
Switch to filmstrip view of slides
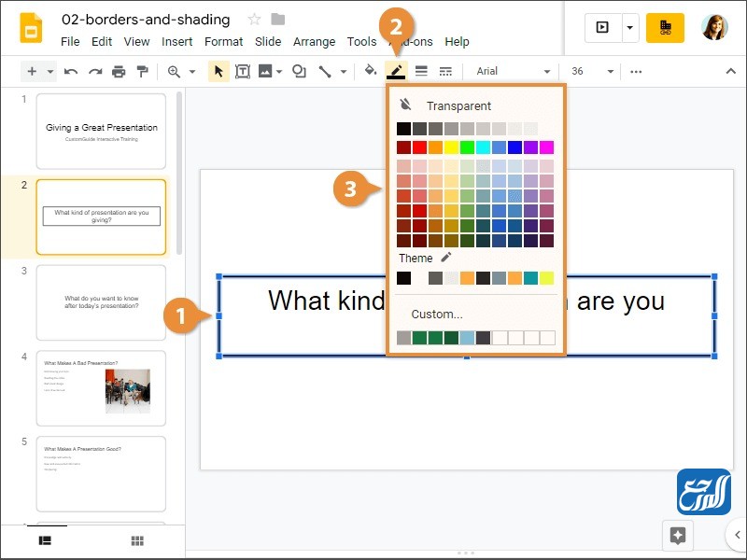click(x=44, y=540)
